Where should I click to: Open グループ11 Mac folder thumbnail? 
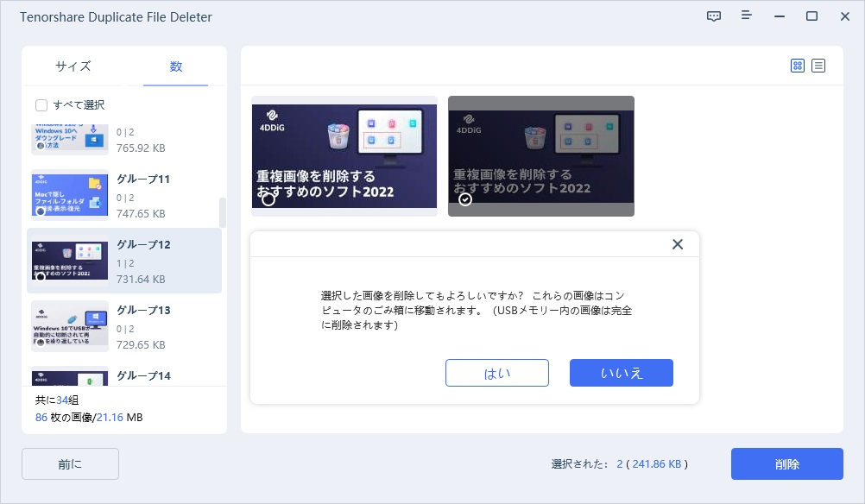point(70,195)
